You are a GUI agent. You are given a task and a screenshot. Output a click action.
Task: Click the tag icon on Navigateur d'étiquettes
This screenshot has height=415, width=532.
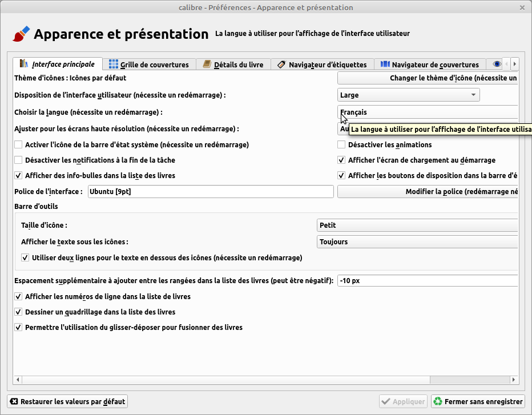tap(281, 65)
